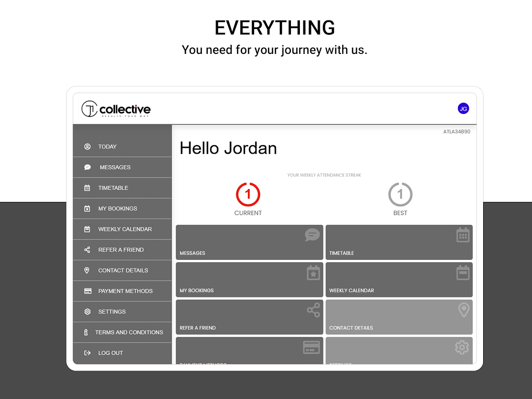The height and width of the screenshot is (399, 532).
Task: Click the calendar grid icon on Timetable tile
Action: (x=463, y=235)
